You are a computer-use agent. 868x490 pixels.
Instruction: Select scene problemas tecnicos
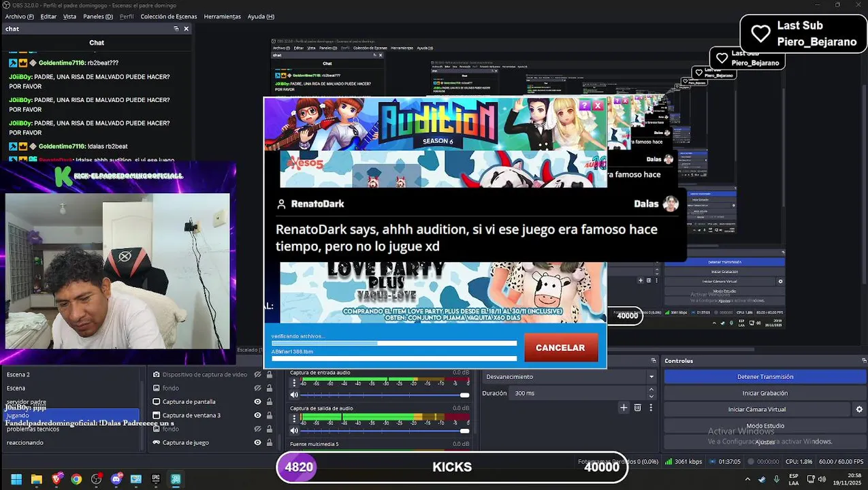[x=71, y=429]
